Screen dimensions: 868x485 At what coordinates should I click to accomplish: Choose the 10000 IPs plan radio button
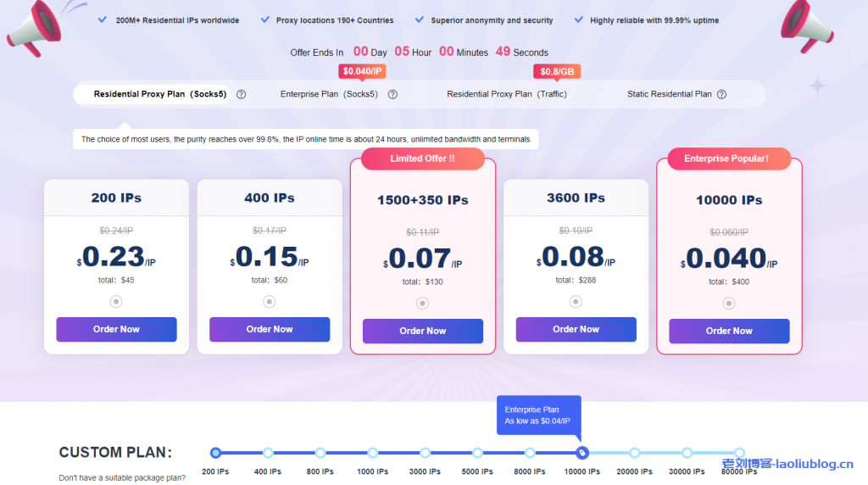tap(728, 304)
